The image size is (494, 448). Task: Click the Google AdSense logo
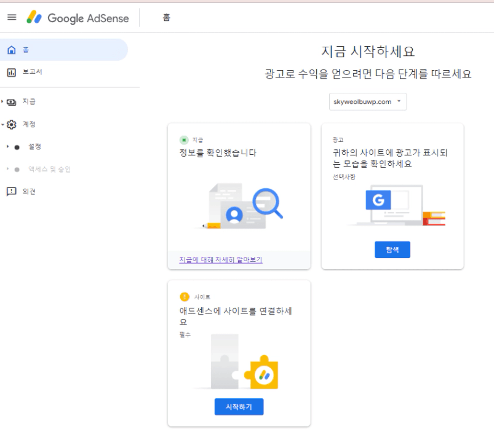point(78,18)
